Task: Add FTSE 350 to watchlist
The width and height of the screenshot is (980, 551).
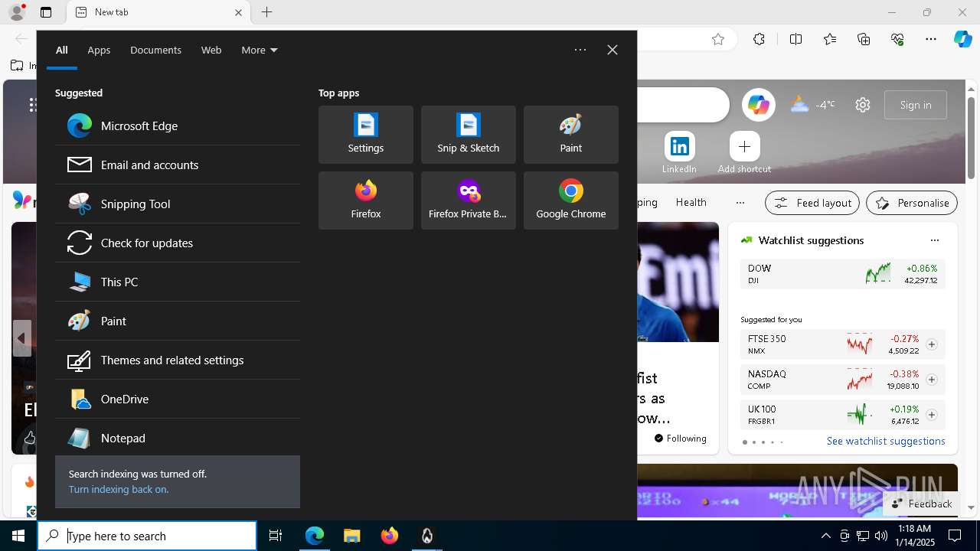Action: pos(932,344)
